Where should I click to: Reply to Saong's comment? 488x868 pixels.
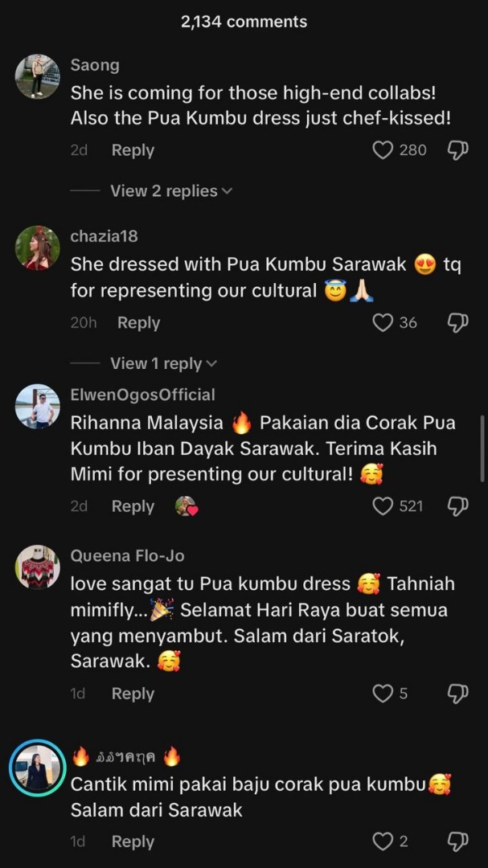[x=133, y=150]
